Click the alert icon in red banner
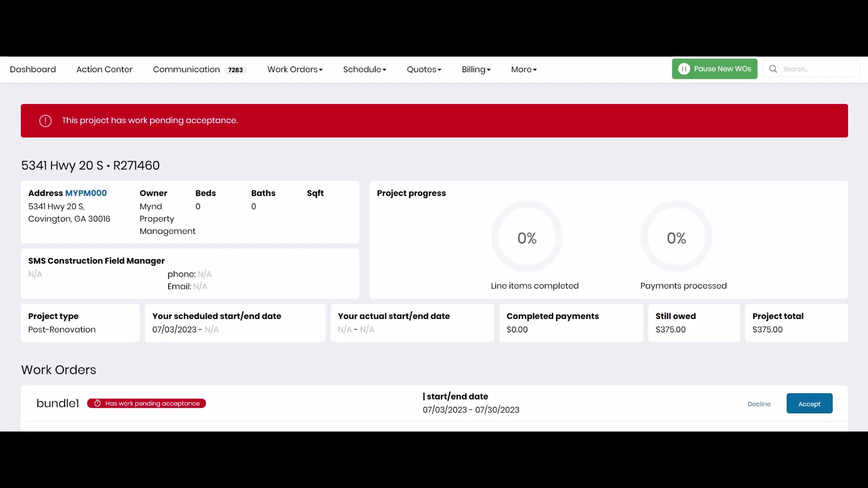868x488 pixels. tap(45, 121)
